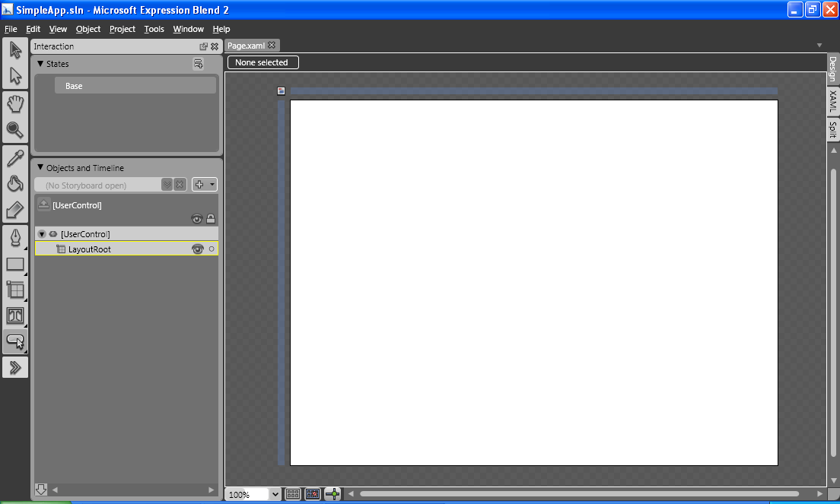Collapse the UserControl tree node
Image resolution: width=840 pixels, height=504 pixels.
pyautogui.click(x=42, y=234)
